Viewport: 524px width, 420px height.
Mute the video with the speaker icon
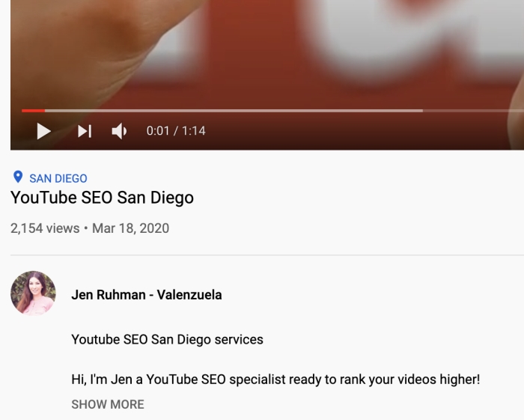(x=119, y=131)
